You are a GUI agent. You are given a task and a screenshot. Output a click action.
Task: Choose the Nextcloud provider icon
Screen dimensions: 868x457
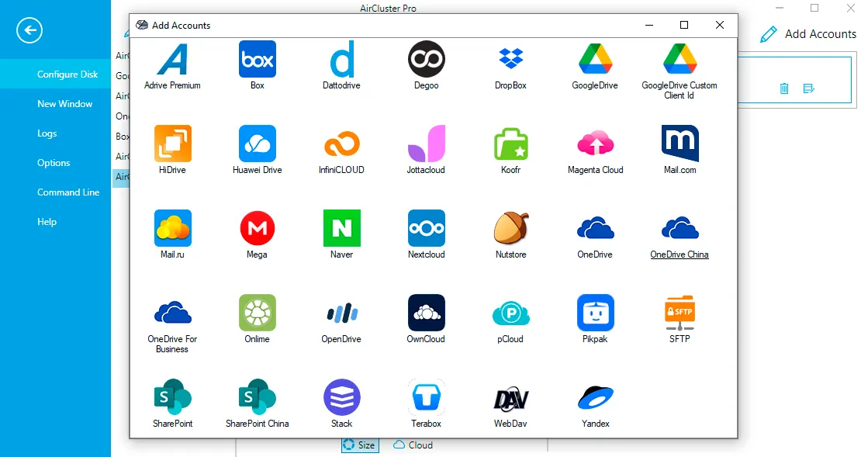tap(427, 228)
